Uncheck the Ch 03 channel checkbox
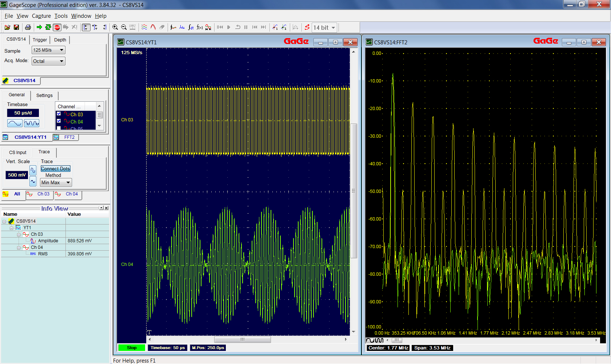The height and width of the screenshot is (364, 611). [x=59, y=114]
